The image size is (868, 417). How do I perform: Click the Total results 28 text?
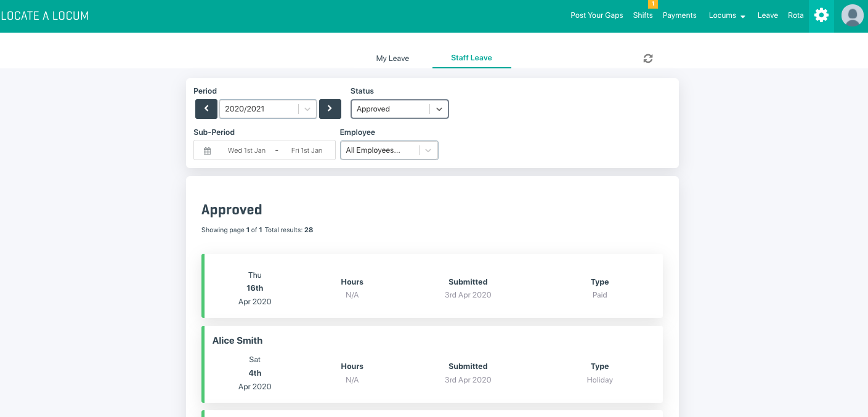point(289,230)
